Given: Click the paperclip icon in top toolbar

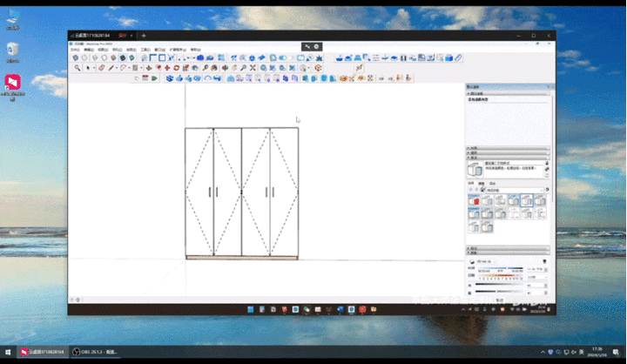Looking at the screenshot, I should click(x=458, y=58).
